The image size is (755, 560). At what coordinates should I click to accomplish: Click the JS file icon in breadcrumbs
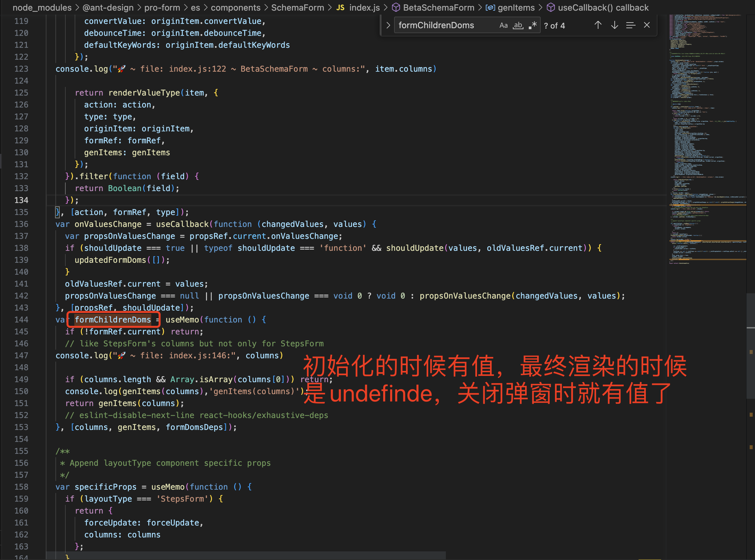(x=340, y=7)
